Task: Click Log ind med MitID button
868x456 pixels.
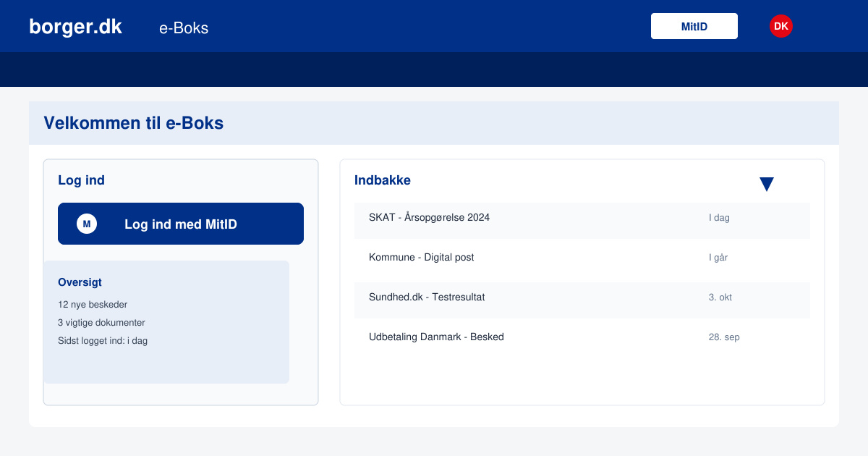Action: (x=181, y=224)
